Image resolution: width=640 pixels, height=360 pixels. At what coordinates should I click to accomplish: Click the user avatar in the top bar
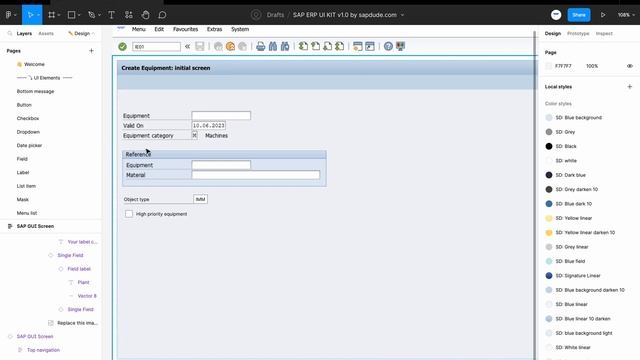coord(556,15)
